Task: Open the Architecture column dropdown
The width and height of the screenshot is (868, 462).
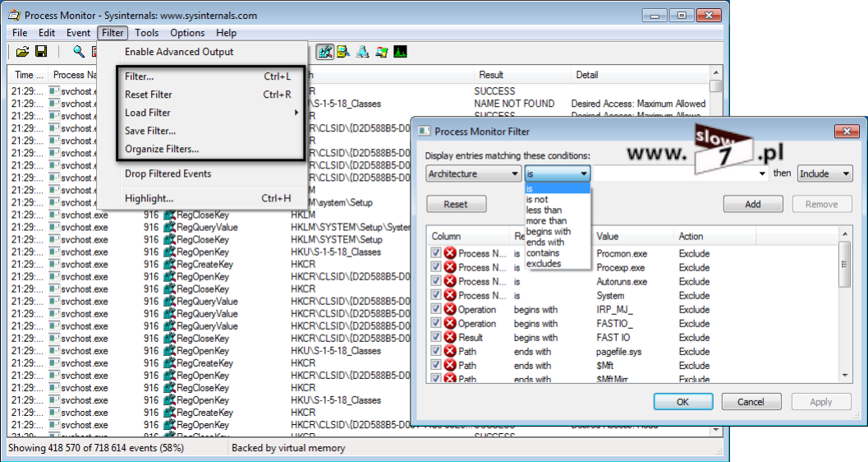Action: (474, 173)
